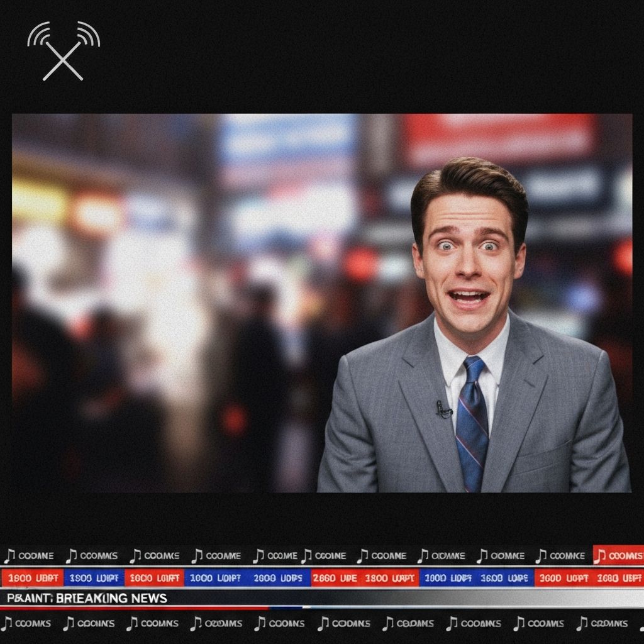Click the third music note in bottom ticker
The image size is (644, 644).
click(132, 623)
